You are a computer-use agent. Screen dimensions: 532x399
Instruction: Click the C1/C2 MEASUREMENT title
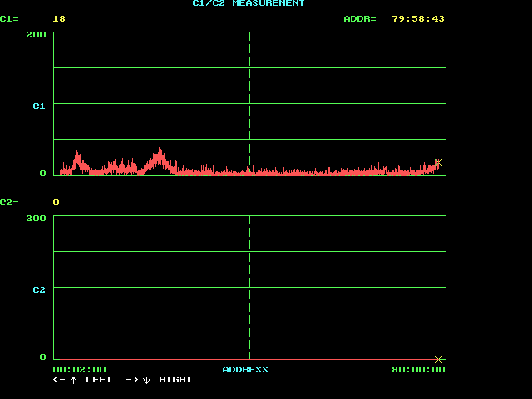249,3
